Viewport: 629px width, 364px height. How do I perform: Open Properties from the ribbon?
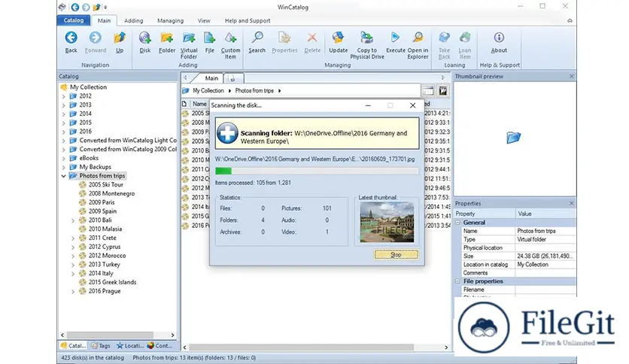pos(284,42)
